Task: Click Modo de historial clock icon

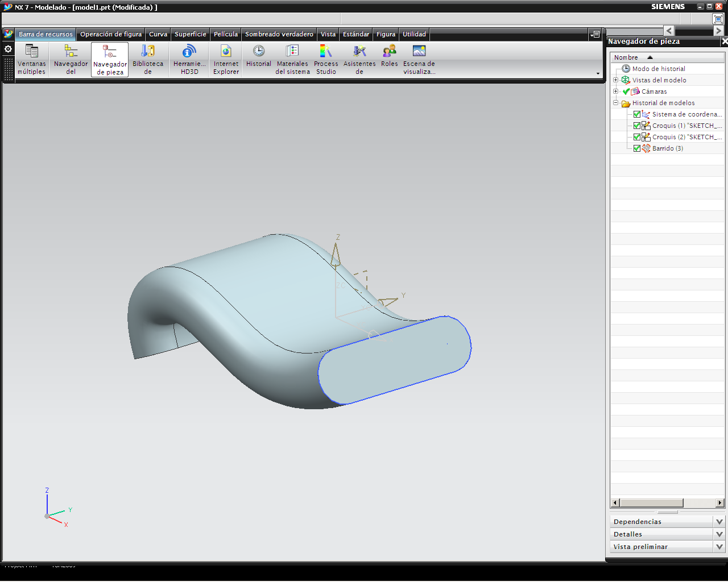Action: pyautogui.click(x=626, y=69)
